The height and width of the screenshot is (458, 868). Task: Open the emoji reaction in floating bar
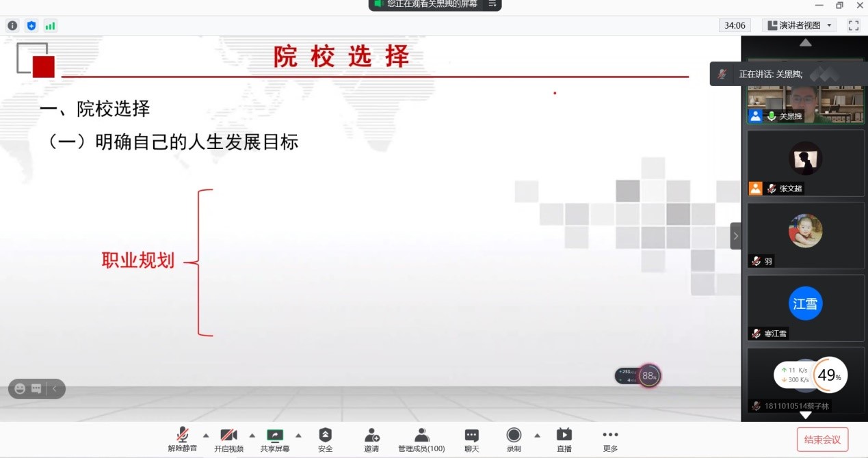(x=20, y=388)
